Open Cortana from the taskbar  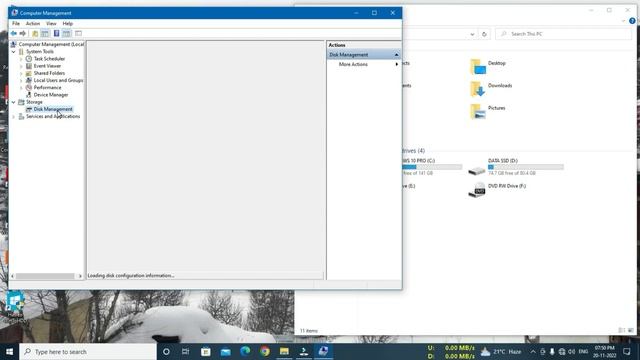166,351
